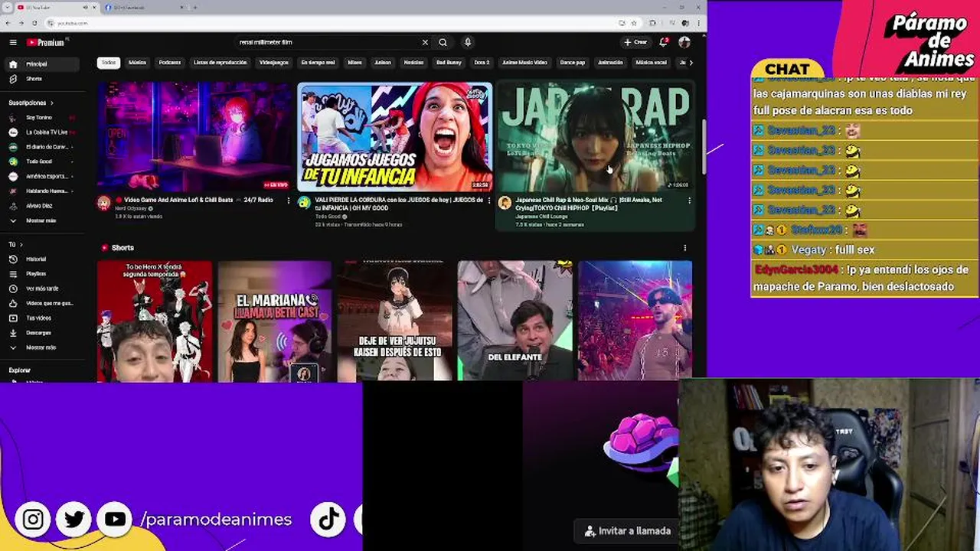Click Japanese Chill Lounge channel avatar
980x551 pixels.
tap(505, 203)
